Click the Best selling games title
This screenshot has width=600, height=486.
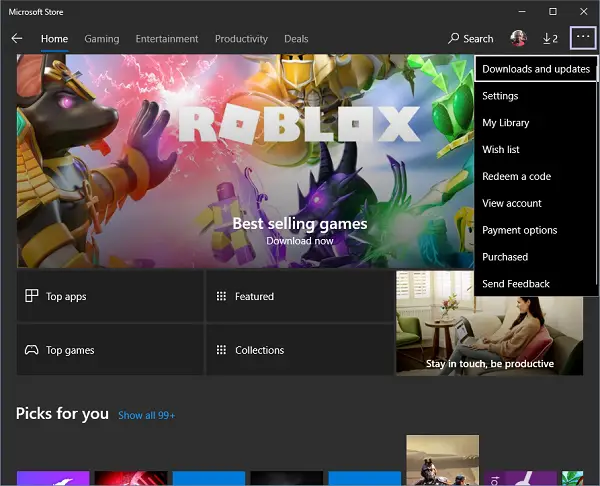pos(300,223)
